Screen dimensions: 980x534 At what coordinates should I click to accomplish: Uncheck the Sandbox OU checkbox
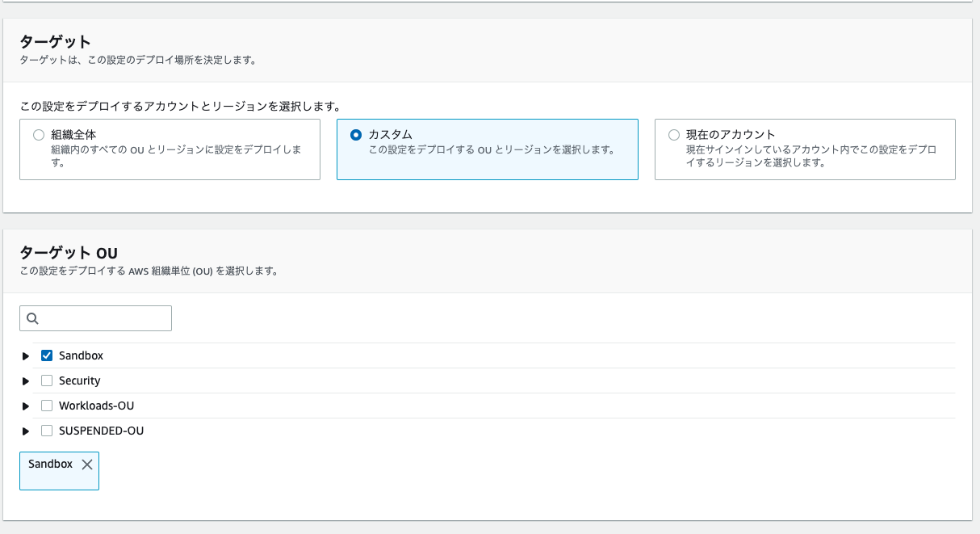[x=47, y=355]
